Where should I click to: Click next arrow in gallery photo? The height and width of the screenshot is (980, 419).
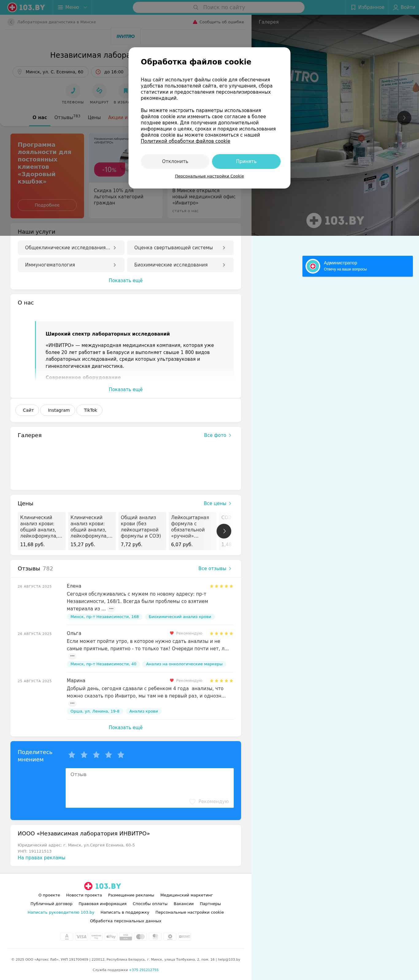404,118
